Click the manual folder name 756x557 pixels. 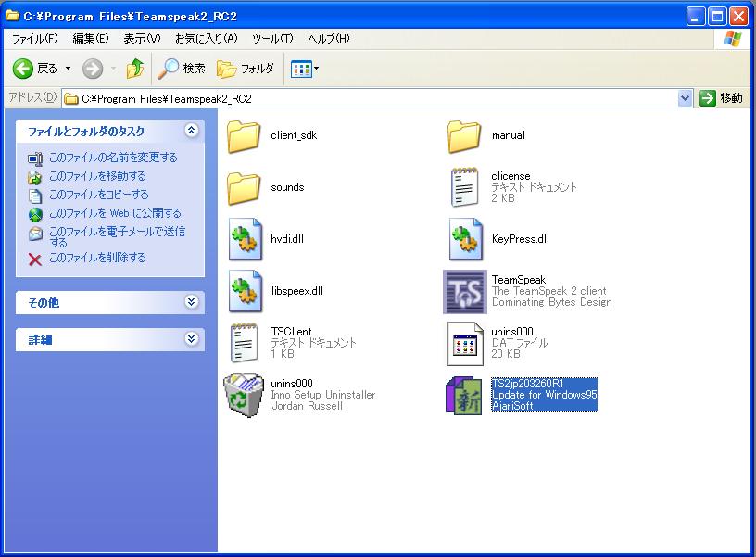click(509, 135)
